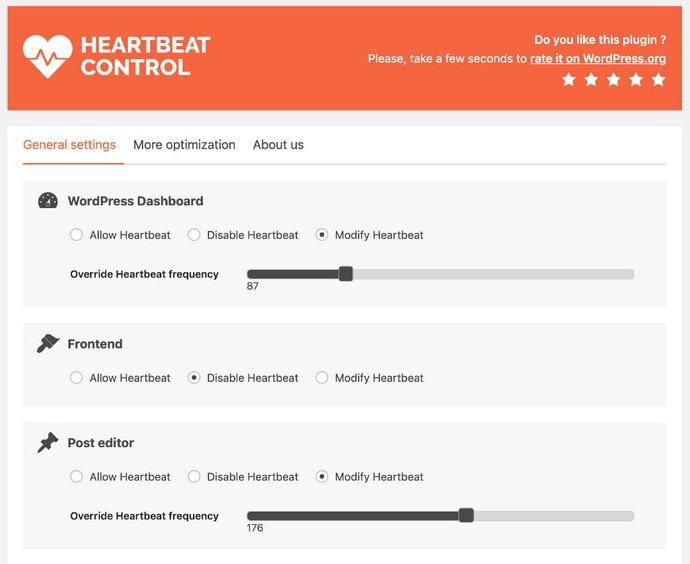Open the About us tab
Viewport: 690px width, 564px height.
tap(278, 145)
